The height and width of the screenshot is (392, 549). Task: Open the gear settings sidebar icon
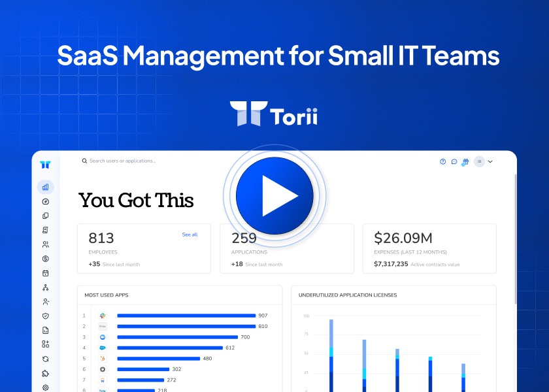(46, 387)
